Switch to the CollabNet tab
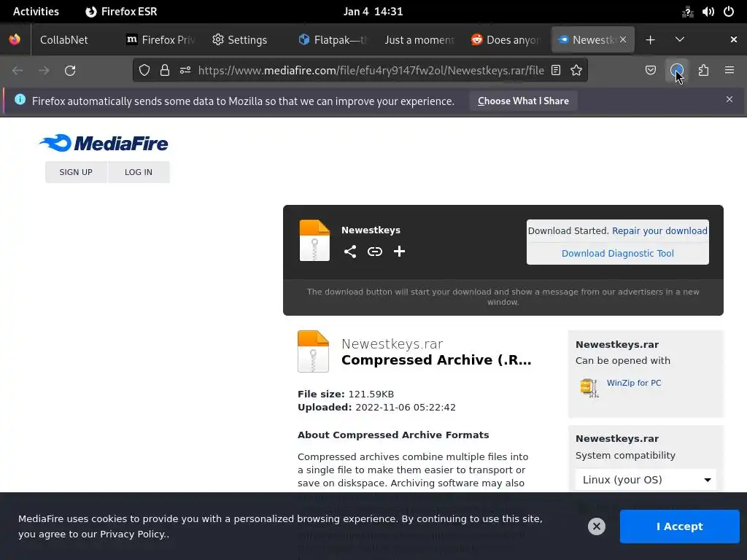Image resolution: width=747 pixels, height=560 pixels. 64,40
